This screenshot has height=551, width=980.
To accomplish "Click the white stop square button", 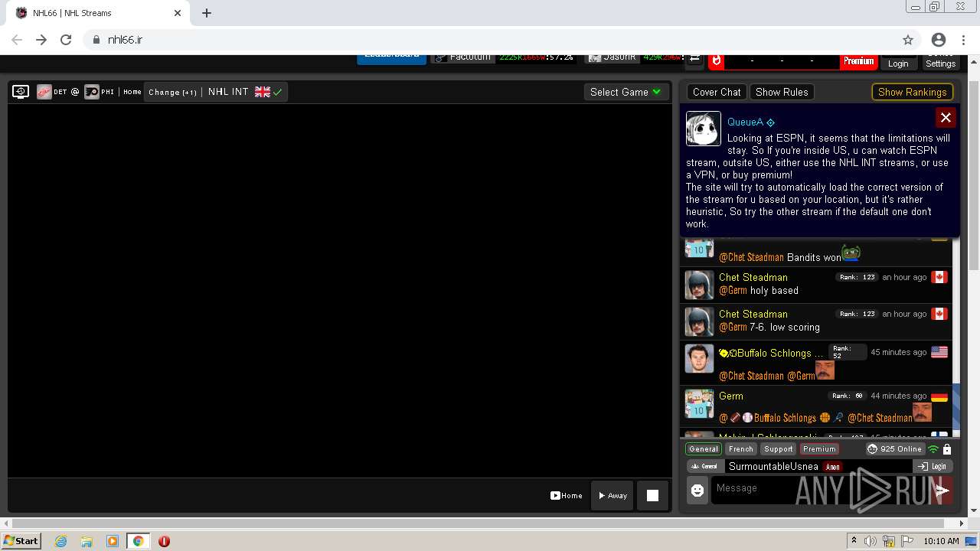I will [x=652, y=495].
